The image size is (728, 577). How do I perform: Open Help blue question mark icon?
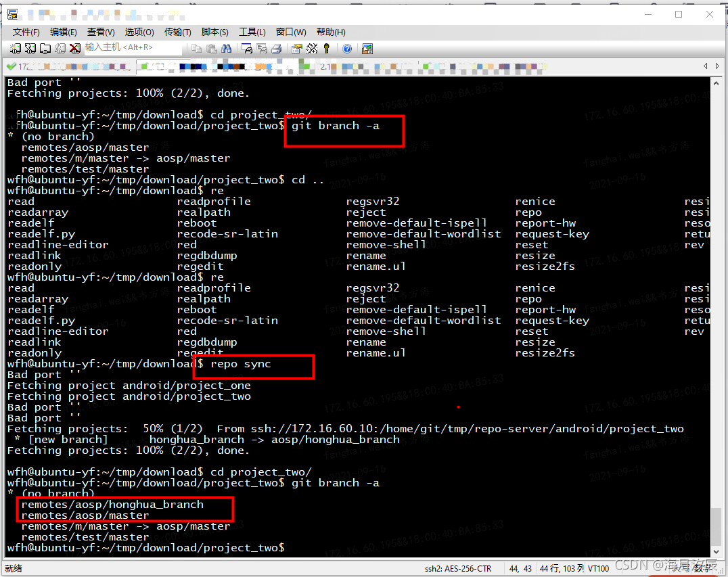coord(347,48)
